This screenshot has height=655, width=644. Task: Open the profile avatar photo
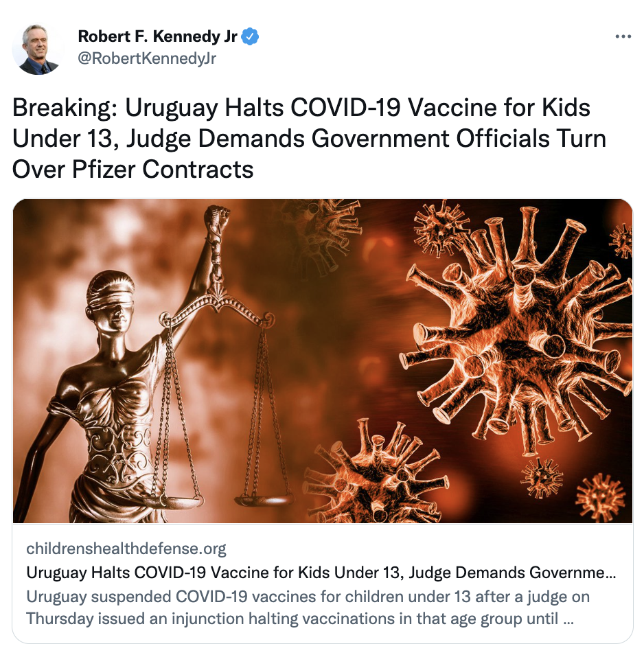(38, 49)
